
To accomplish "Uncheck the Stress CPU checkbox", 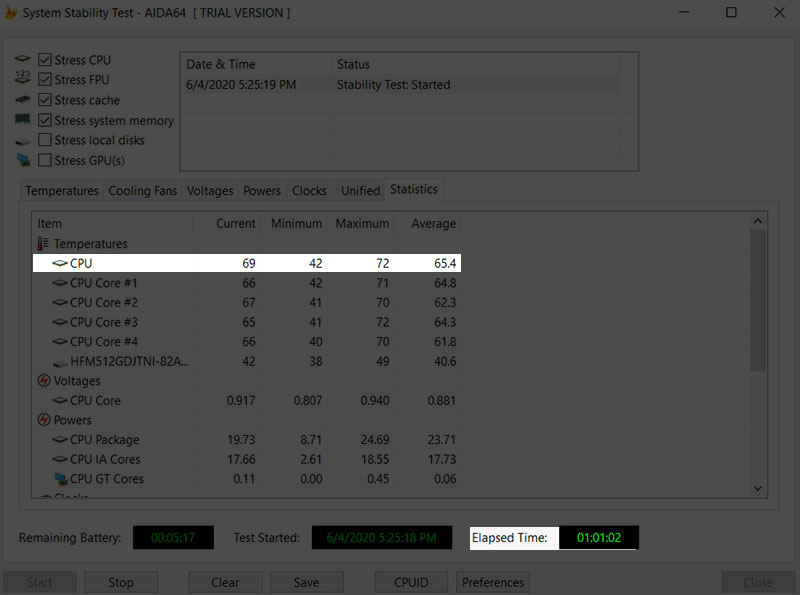I will 45,60.
